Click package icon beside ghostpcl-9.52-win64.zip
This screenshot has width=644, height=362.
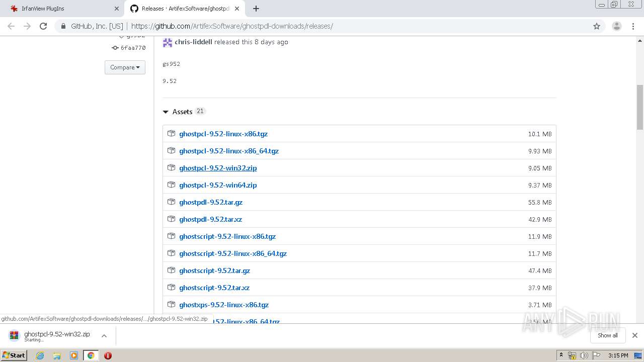[171, 185]
